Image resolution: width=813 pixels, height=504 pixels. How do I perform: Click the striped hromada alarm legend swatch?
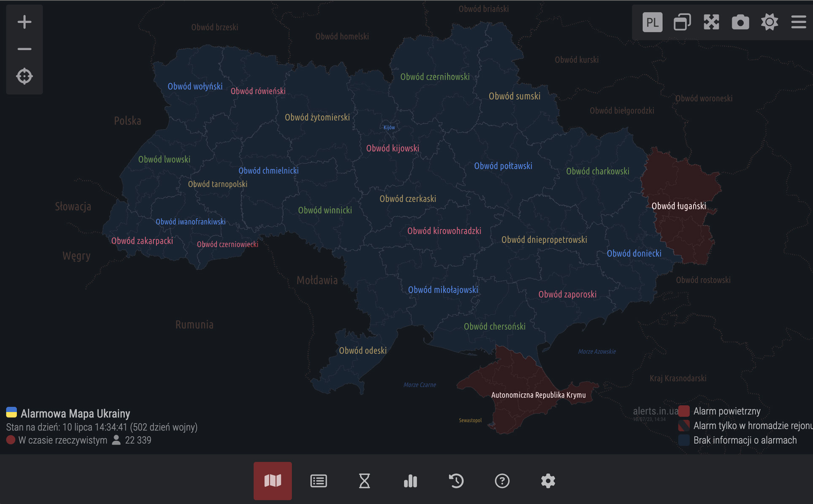tap(684, 425)
